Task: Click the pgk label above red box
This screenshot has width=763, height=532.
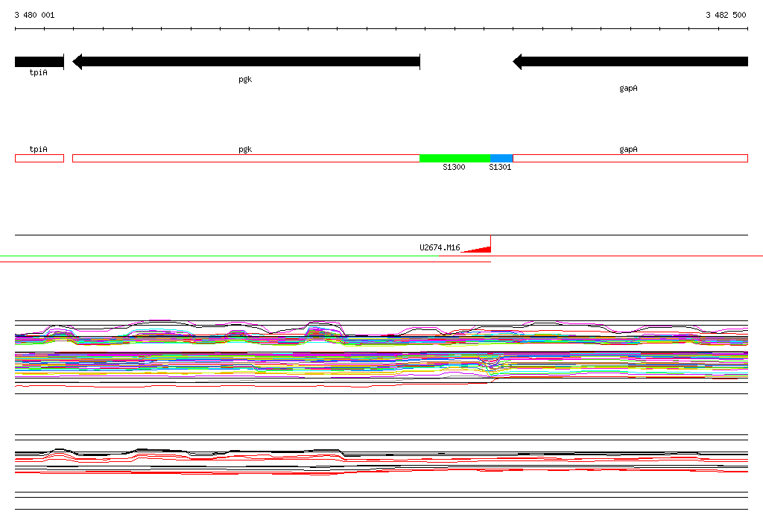Action: (245, 149)
